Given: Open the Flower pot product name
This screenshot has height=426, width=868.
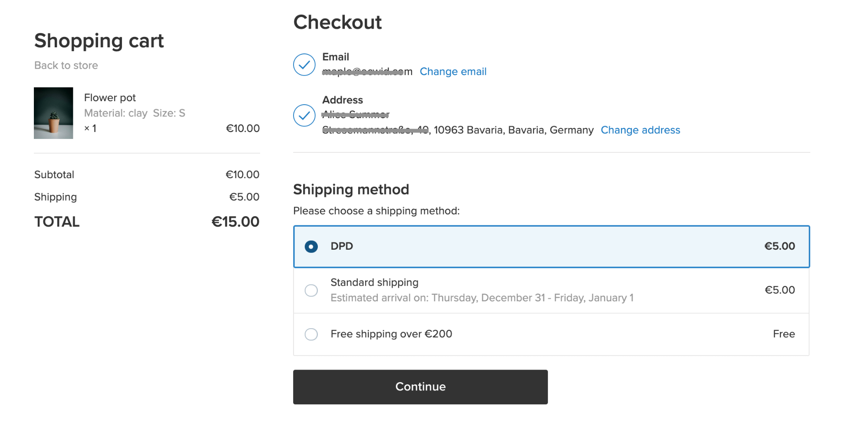Looking at the screenshot, I should click(x=110, y=98).
